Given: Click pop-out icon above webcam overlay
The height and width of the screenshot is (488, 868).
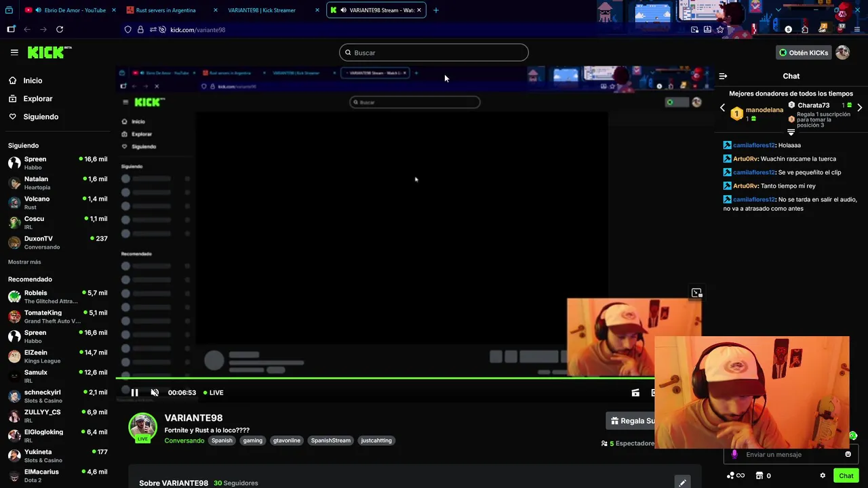Looking at the screenshot, I should pyautogui.click(x=696, y=293).
